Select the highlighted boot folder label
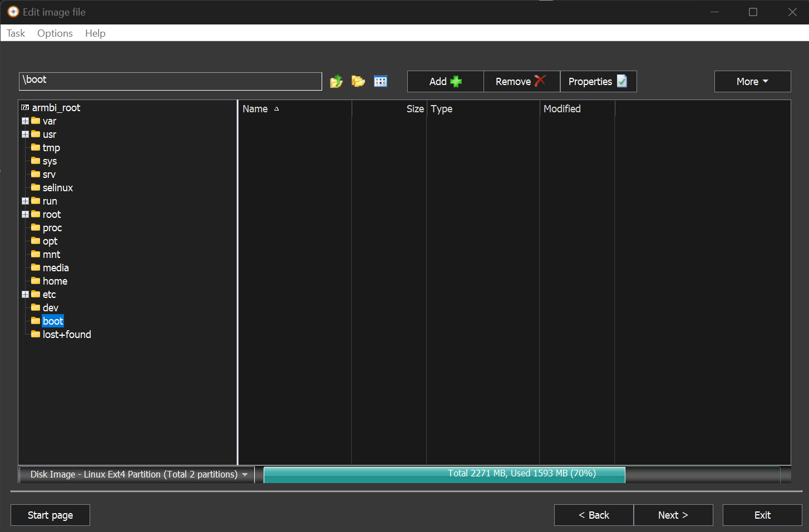The width and height of the screenshot is (809, 532). (x=53, y=321)
